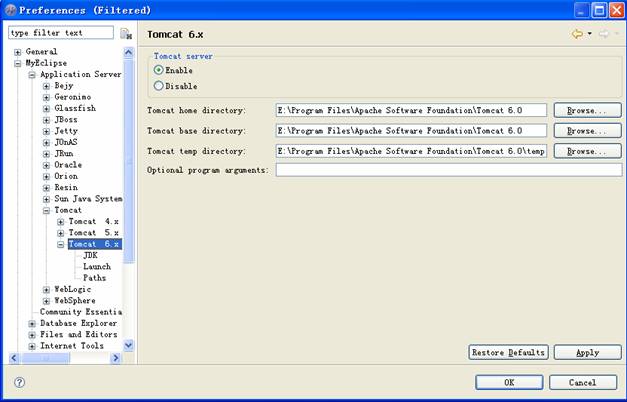Click the Restore Defaults button
627x402 pixels.
508,352
